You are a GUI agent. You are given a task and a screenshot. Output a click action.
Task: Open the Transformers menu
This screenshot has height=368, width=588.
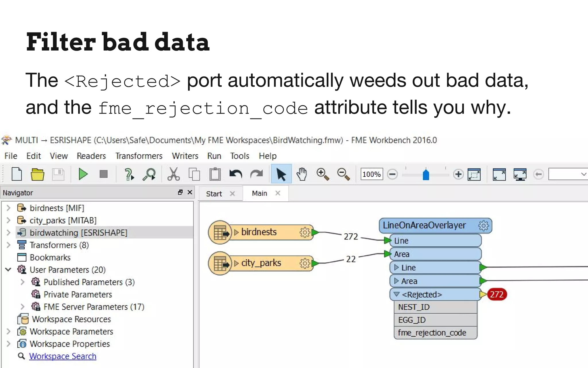pyautogui.click(x=139, y=156)
